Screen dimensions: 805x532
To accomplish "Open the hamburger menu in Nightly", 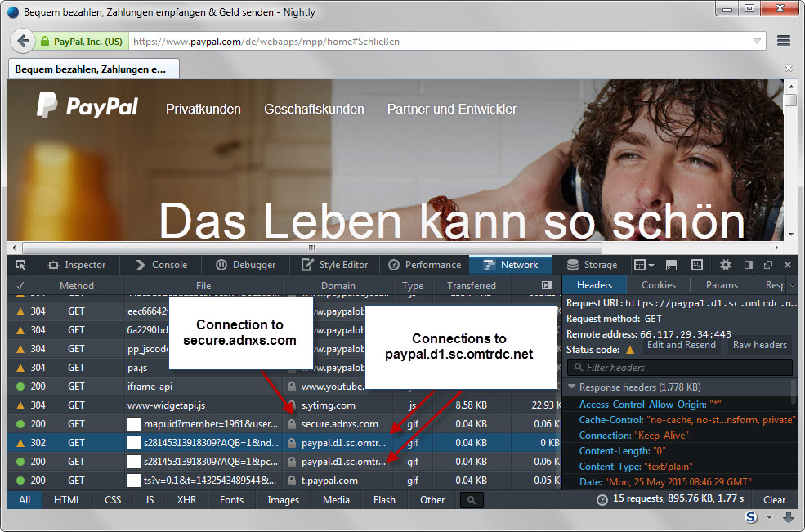I will coord(784,41).
